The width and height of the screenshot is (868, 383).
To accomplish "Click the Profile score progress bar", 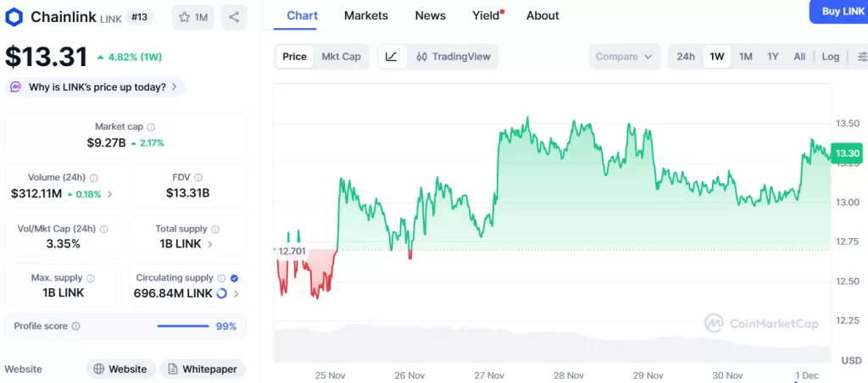I will point(183,326).
